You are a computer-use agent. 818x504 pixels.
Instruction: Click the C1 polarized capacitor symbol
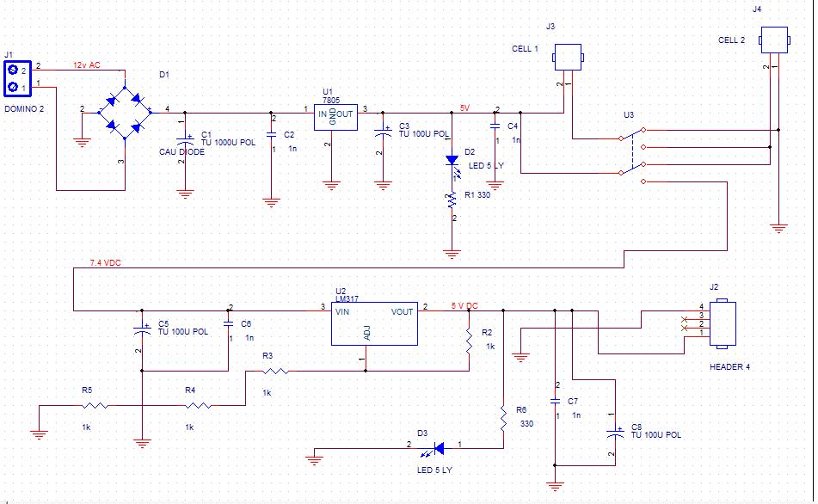[185, 140]
